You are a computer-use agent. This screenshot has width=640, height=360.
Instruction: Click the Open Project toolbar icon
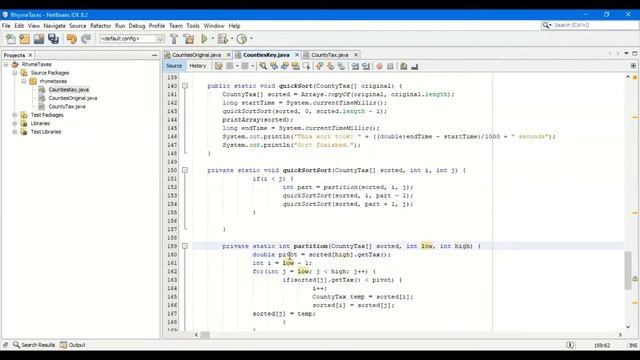(39, 39)
